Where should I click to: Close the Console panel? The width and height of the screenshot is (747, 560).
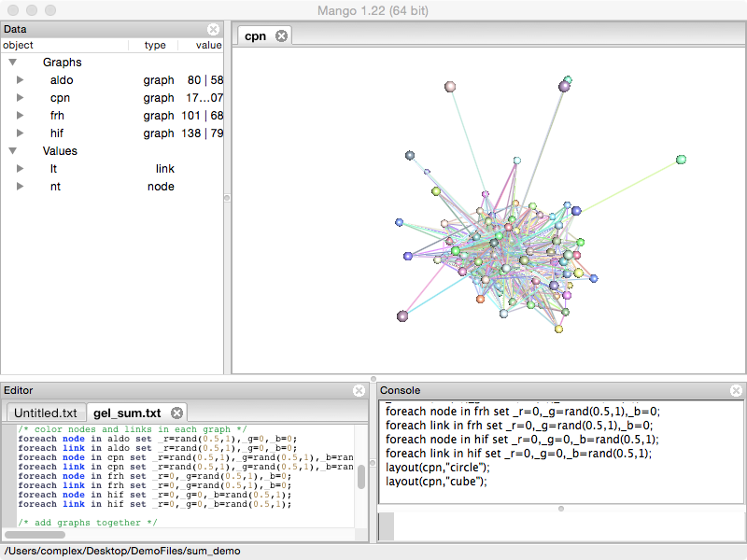tap(735, 390)
